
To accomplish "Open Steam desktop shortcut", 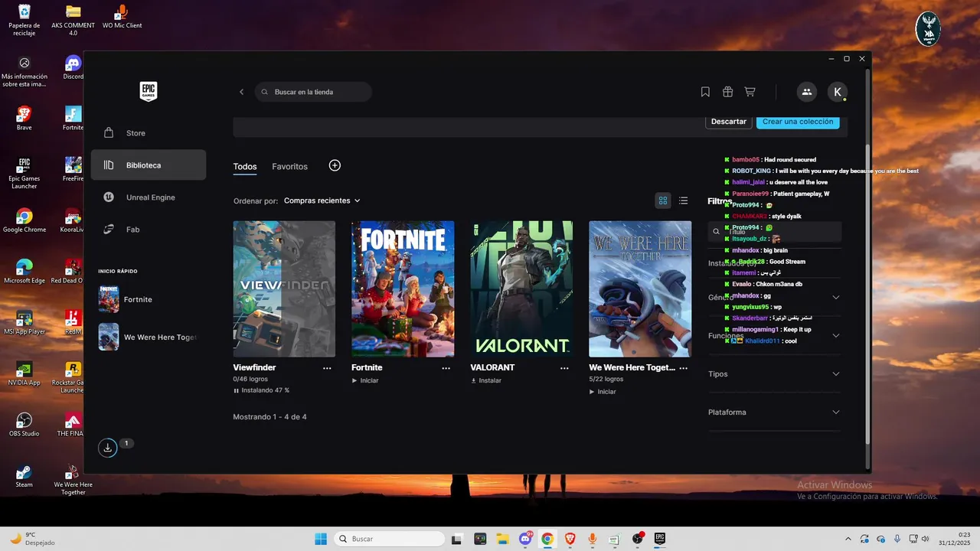I will click(x=24, y=476).
